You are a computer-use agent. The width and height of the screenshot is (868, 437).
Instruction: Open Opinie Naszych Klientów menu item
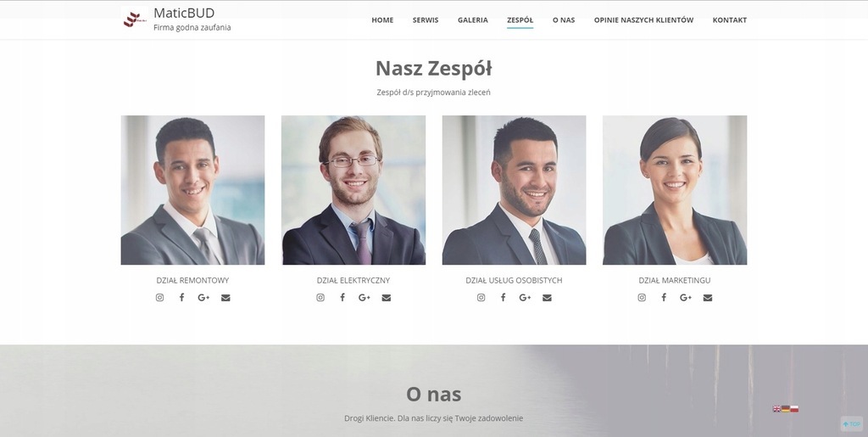pos(644,20)
